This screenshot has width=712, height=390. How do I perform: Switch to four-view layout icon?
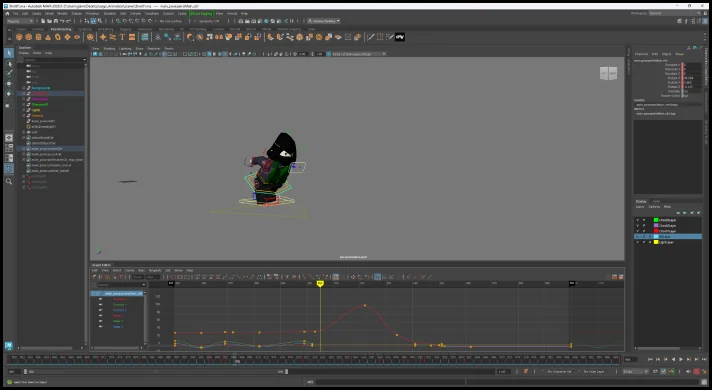pos(9,148)
